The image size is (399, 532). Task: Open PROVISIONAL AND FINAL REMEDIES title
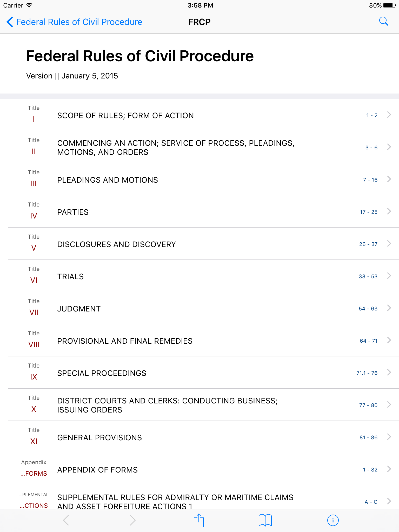(125, 341)
